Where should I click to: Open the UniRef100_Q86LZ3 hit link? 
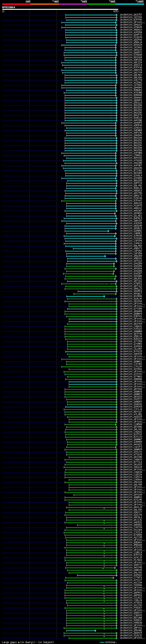coord(131,289)
